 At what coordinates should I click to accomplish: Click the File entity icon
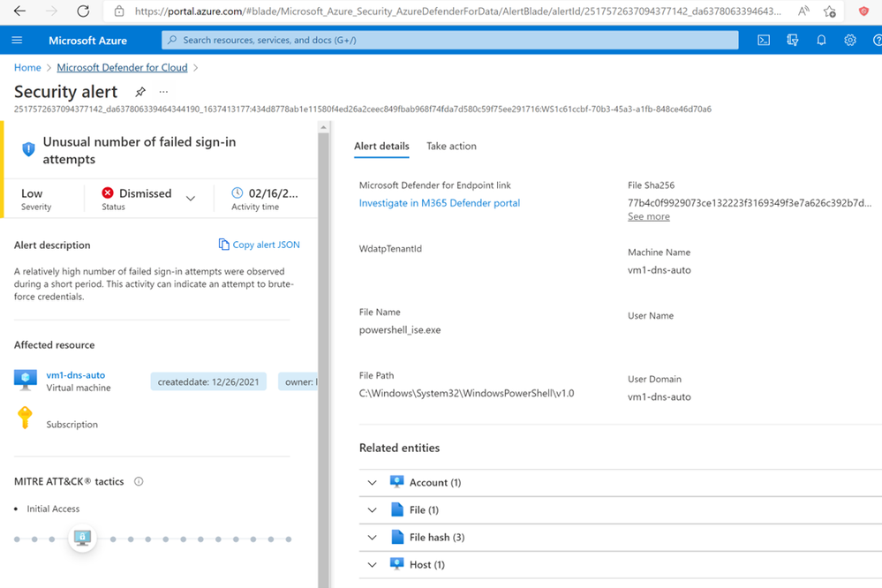tap(397, 509)
